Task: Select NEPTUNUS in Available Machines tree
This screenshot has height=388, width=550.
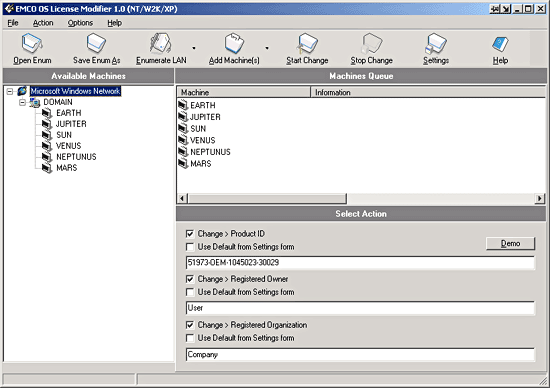Action: pos(76,157)
